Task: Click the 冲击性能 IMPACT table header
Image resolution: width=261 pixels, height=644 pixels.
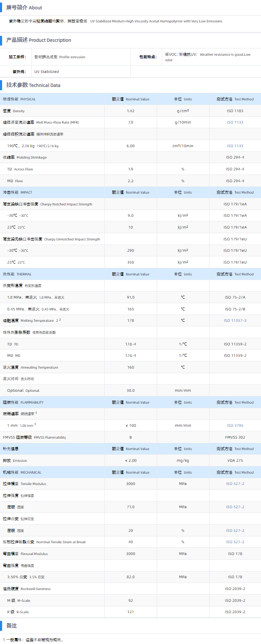Action: point(18,192)
